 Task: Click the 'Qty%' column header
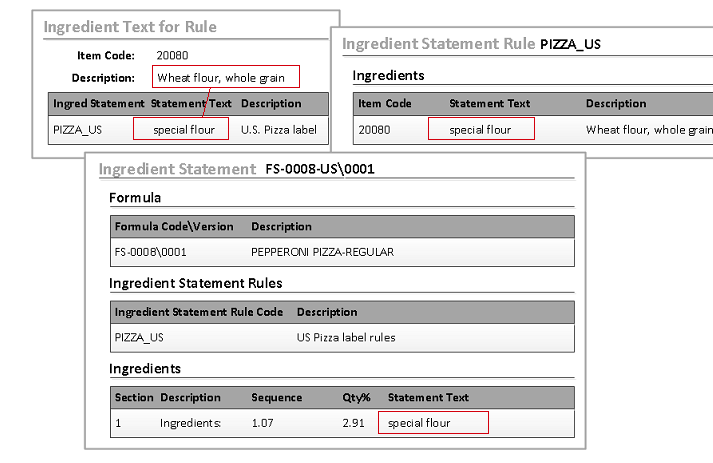(356, 397)
